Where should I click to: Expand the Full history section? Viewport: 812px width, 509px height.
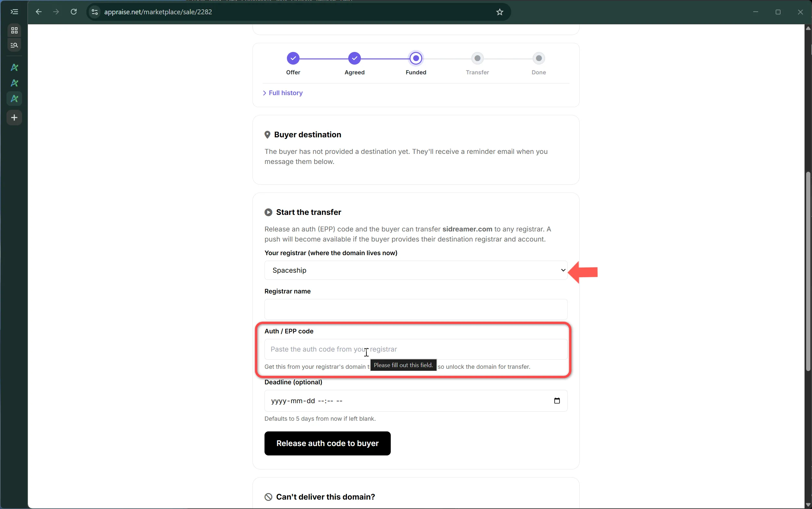[x=283, y=93]
